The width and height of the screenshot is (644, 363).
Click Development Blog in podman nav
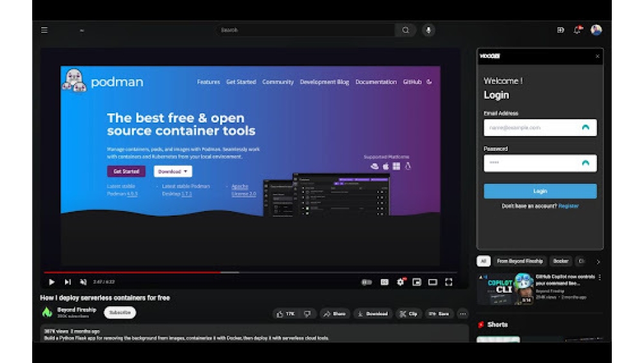[x=325, y=82]
